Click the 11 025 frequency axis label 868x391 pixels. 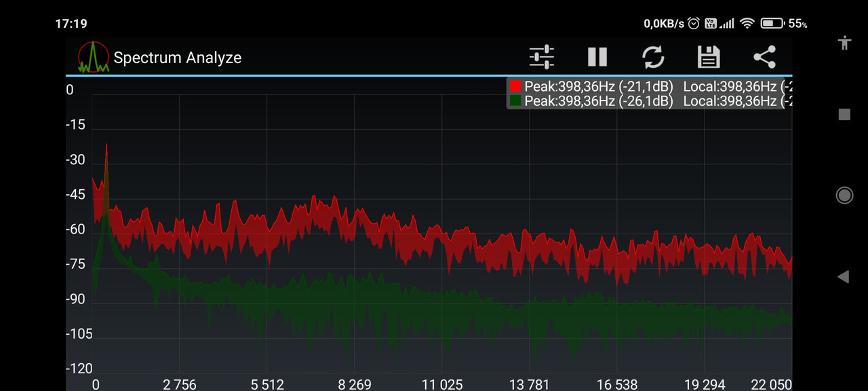(x=442, y=384)
